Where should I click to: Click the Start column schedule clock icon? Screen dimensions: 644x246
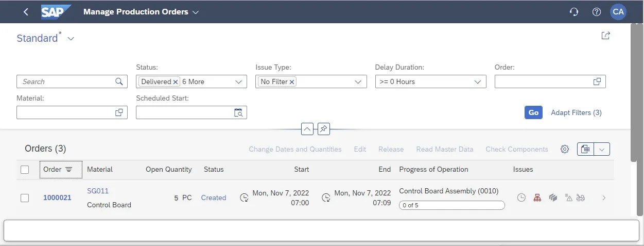[x=245, y=198]
